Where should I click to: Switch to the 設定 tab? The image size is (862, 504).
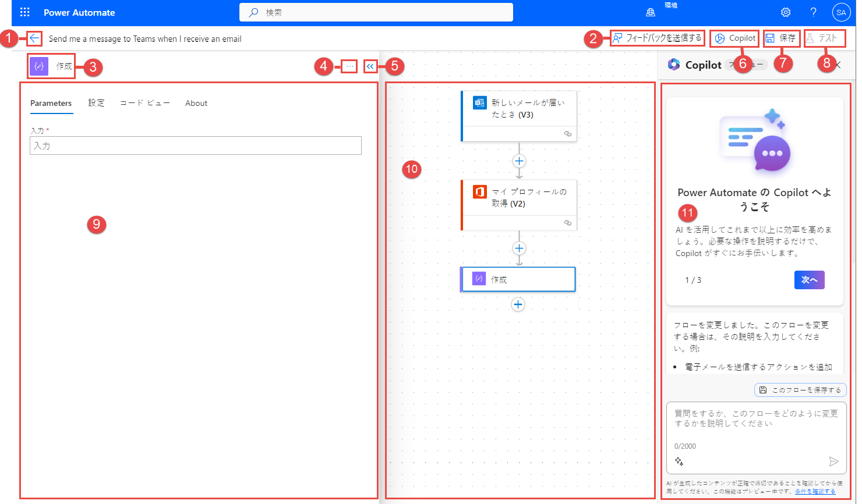(97, 103)
